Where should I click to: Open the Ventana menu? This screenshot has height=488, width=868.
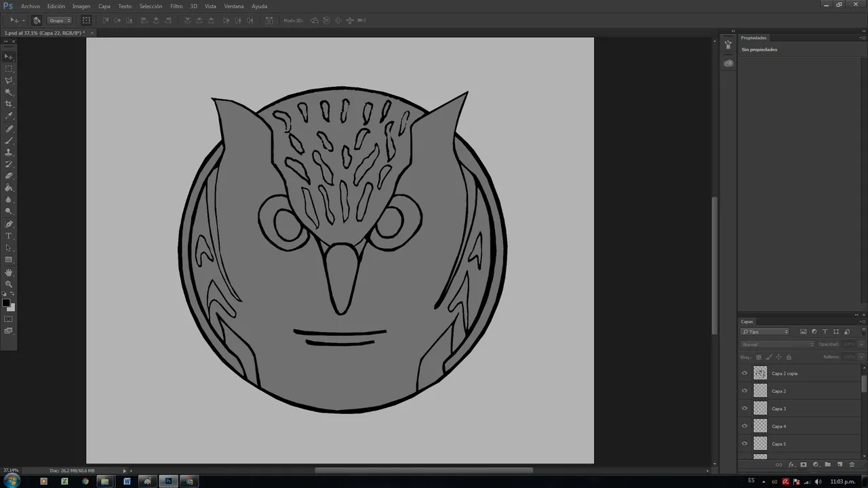click(234, 6)
